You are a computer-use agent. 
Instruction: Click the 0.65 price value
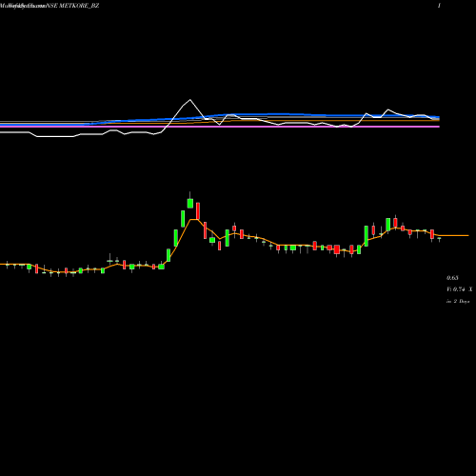(452, 278)
